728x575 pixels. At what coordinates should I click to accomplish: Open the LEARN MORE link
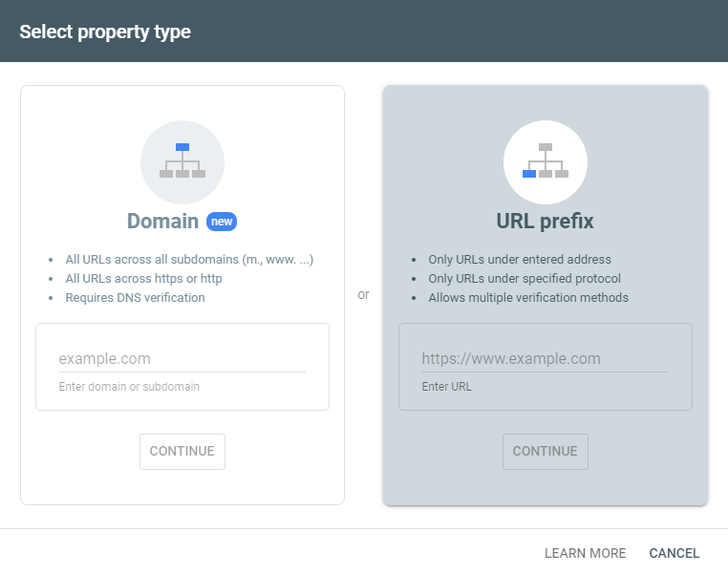pyautogui.click(x=585, y=553)
